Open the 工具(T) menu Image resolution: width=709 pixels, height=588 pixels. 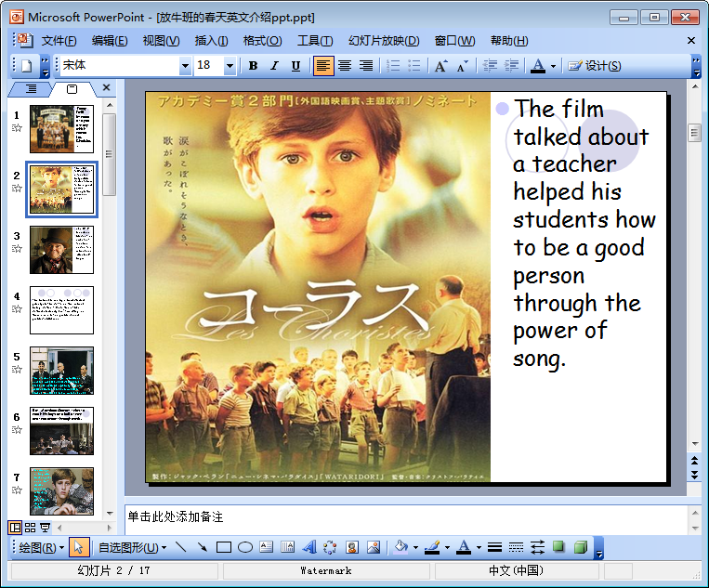315,41
